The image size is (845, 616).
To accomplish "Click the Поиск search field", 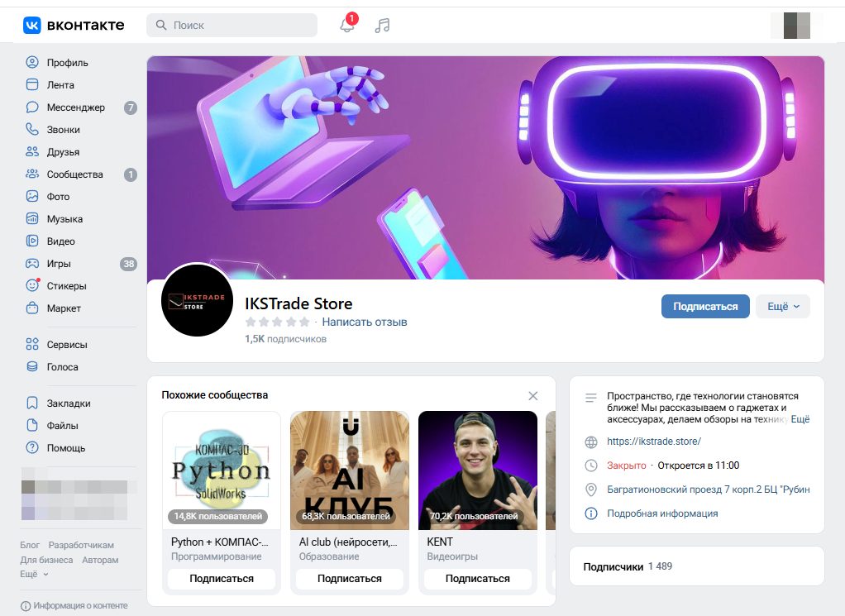I will click(x=232, y=26).
